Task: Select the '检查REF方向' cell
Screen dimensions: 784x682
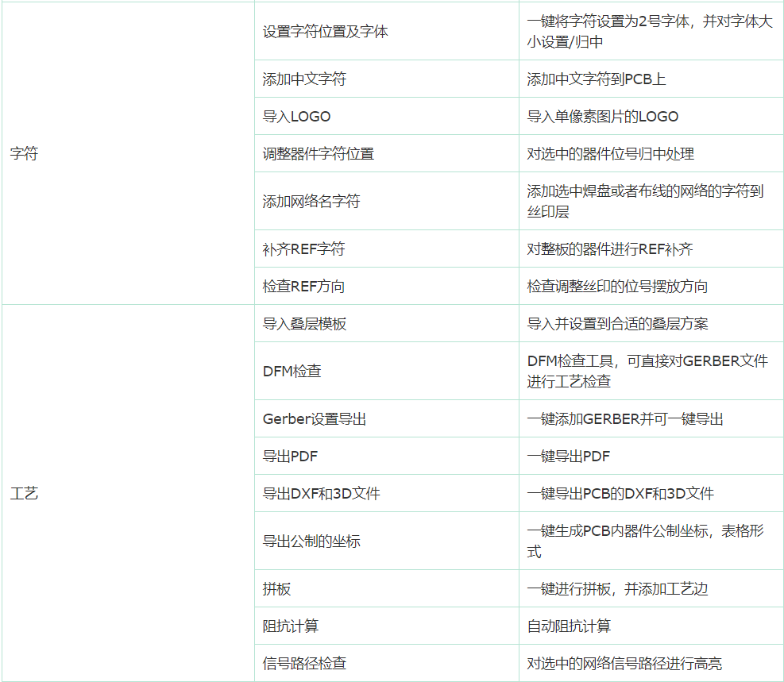Action: click(387, 286)
